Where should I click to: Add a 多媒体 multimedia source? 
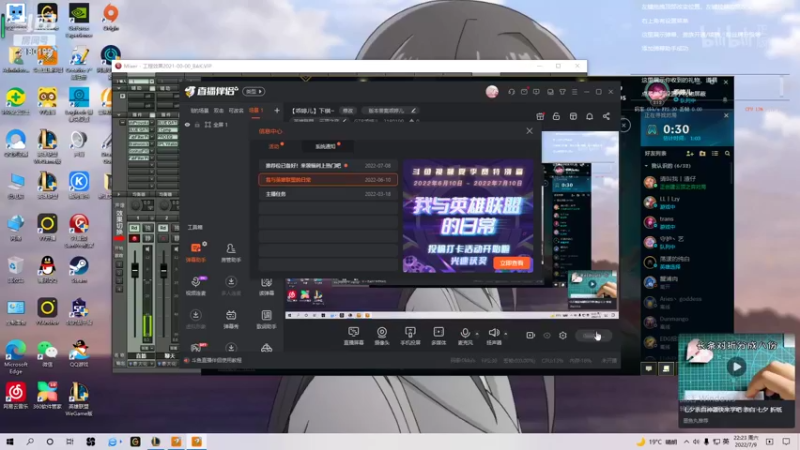pos(438,336)
